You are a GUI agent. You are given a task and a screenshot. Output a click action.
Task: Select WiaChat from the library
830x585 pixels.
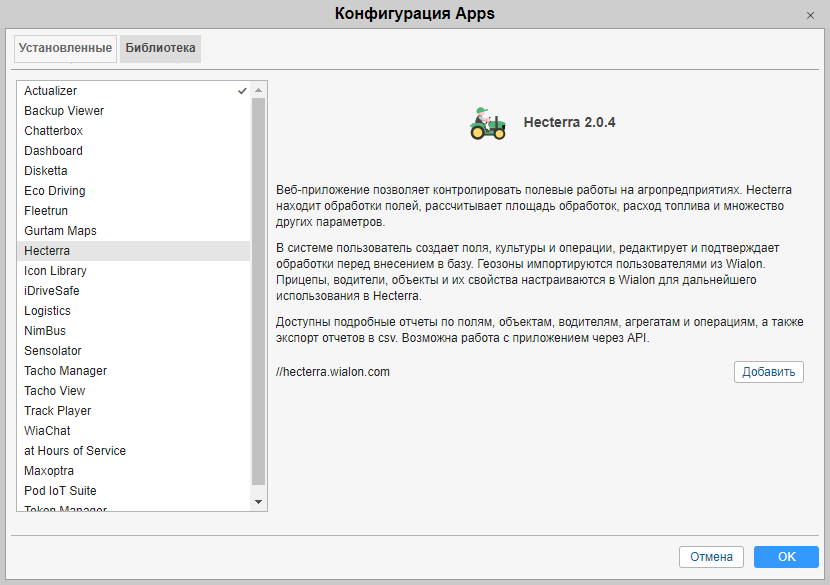pos(133,431)
